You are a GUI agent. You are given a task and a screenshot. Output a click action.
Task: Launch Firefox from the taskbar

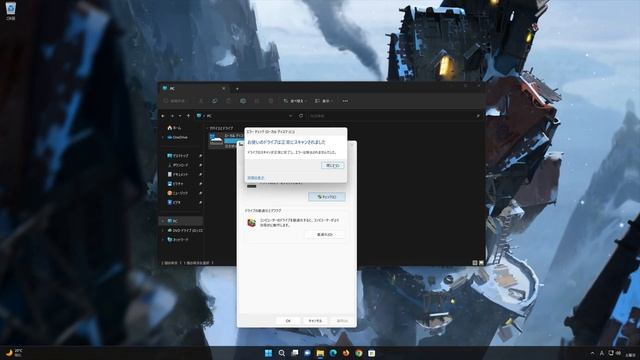point(346,353)
